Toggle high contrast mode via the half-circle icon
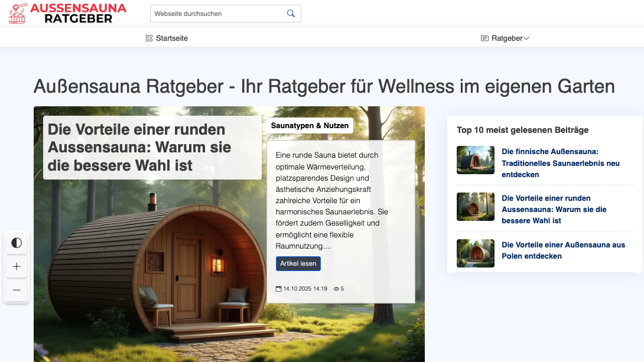644x362 pixels. 17,243
